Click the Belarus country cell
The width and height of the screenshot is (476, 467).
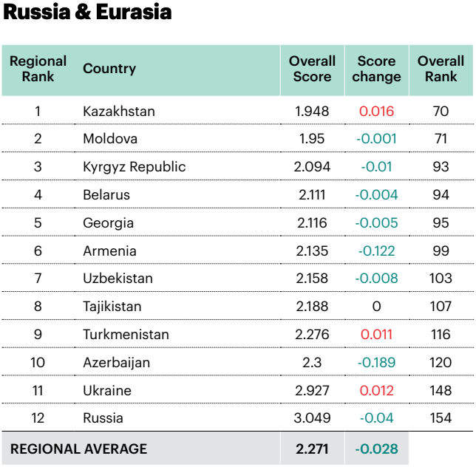[x=106, y=195]
